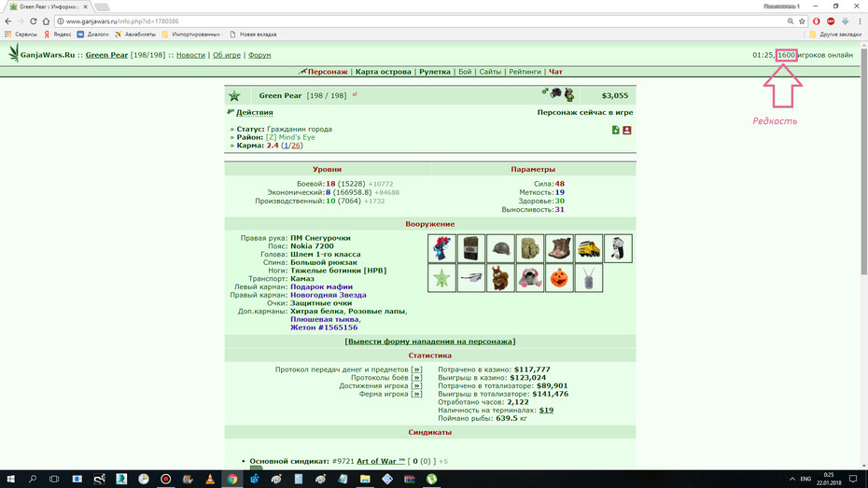The image size is (868, 488).
Task: Open VLC from the taskbar
Action: [x=210, y=480]
